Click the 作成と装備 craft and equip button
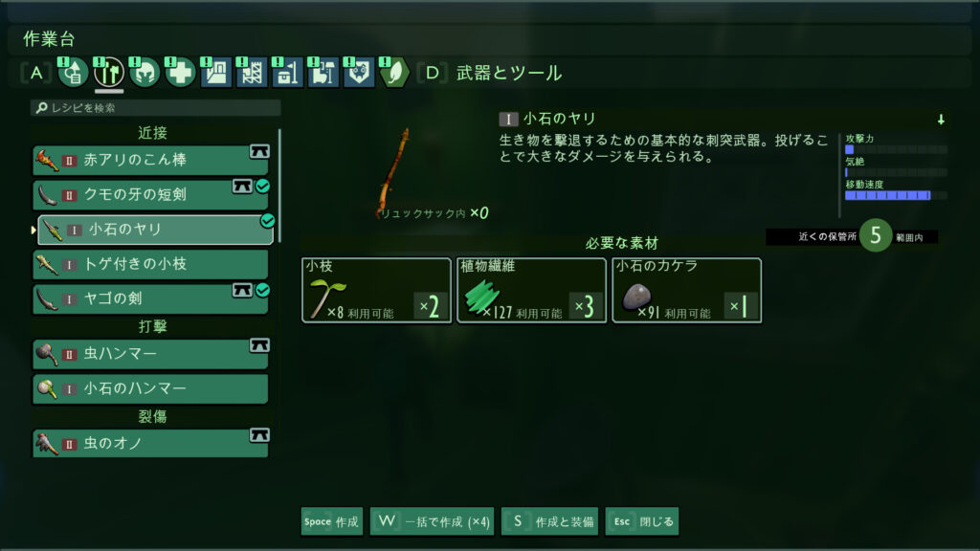 (x=550, y=521)
